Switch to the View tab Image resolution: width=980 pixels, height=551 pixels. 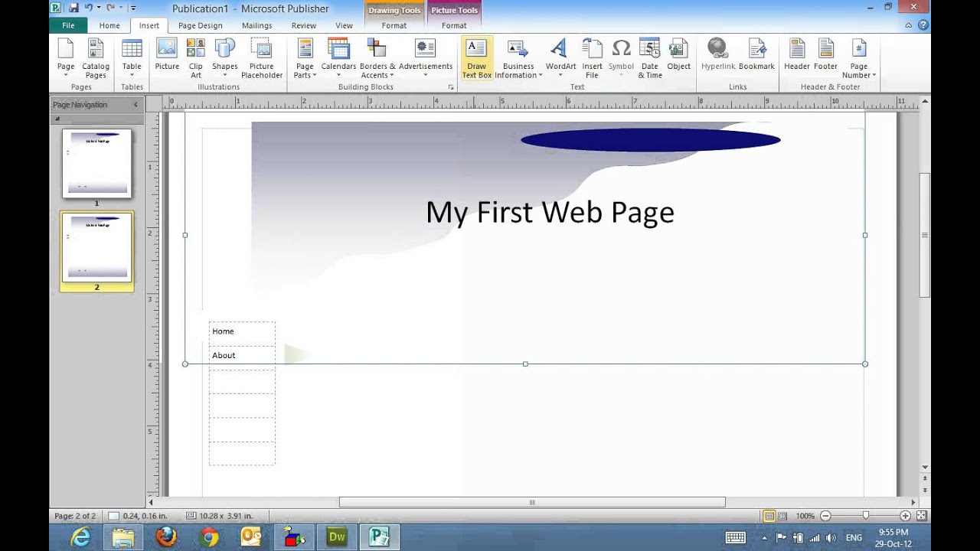point(344,25)
